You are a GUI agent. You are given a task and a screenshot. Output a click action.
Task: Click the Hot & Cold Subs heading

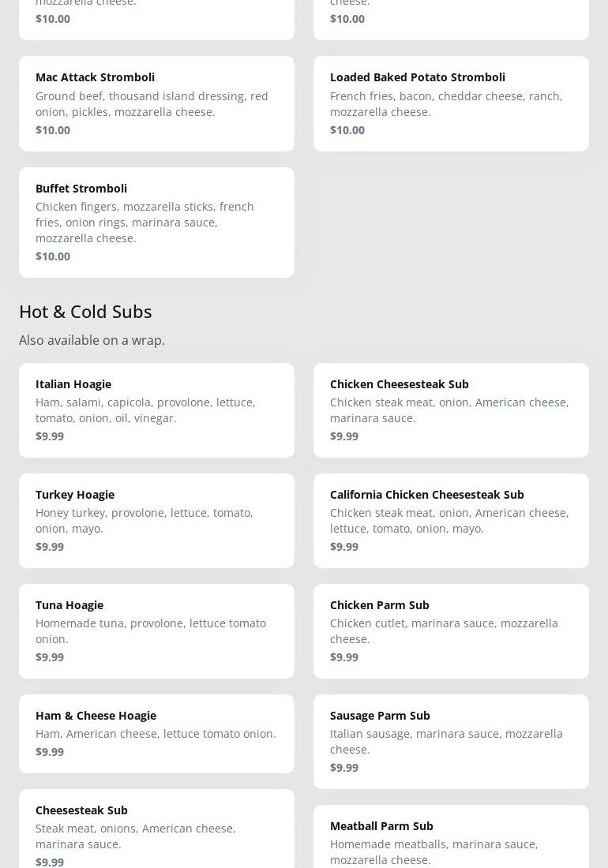point(85,311)
